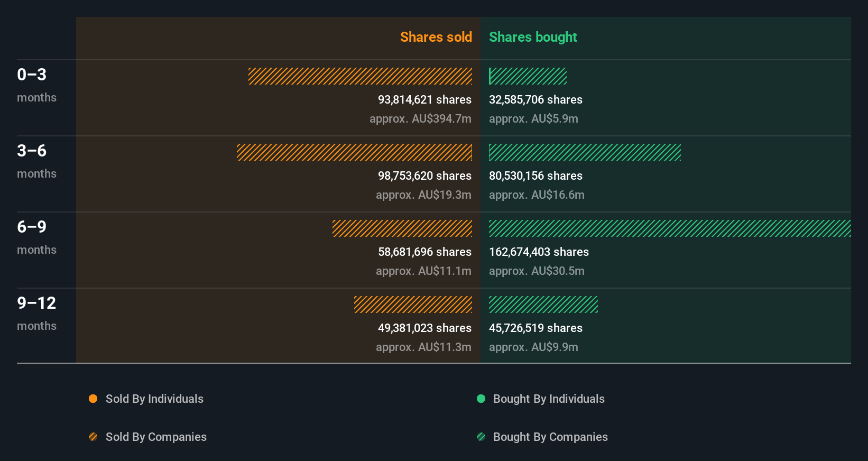Click the 9–12 months sold orange bar
This screenshot has height=461, width=868.
[x=413, y=305]
